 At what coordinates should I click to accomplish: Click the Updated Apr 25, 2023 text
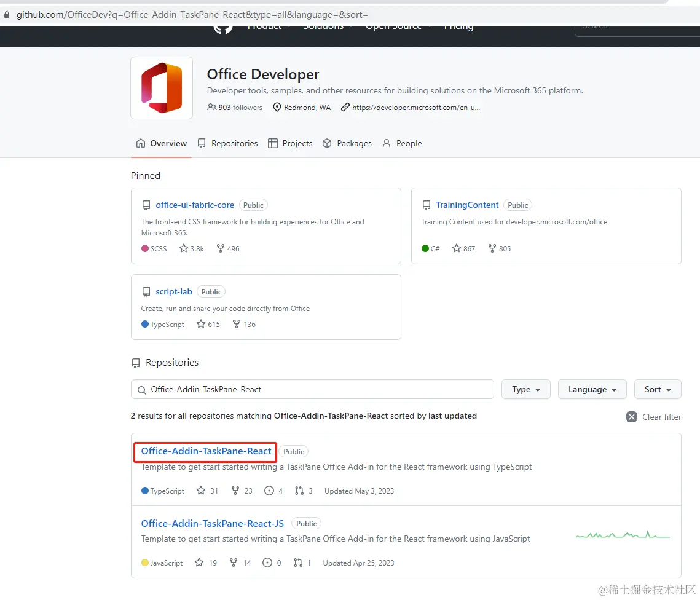click(358, 563)
